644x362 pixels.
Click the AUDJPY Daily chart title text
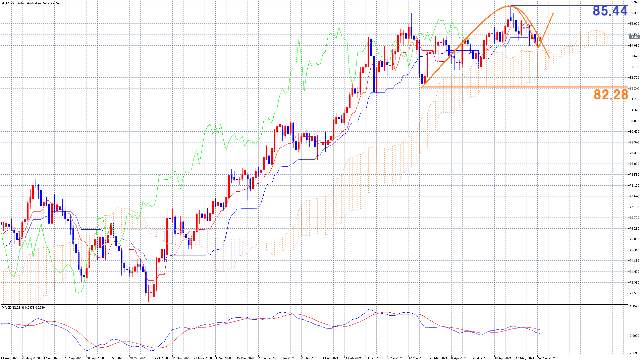click(32, 3)
